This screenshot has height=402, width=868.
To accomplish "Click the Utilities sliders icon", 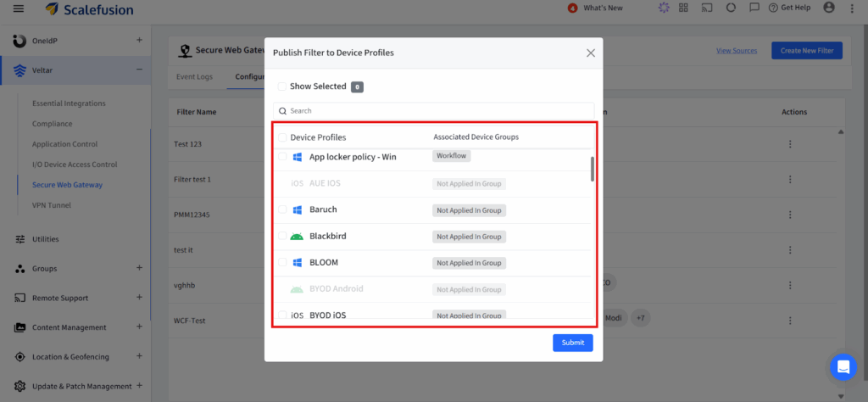I will [20, 239].
